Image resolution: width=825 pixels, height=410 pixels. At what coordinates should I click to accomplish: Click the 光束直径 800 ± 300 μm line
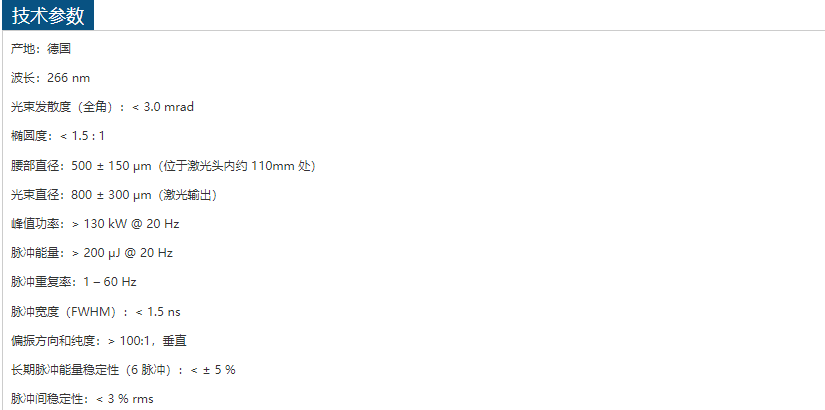click(114, 195)
